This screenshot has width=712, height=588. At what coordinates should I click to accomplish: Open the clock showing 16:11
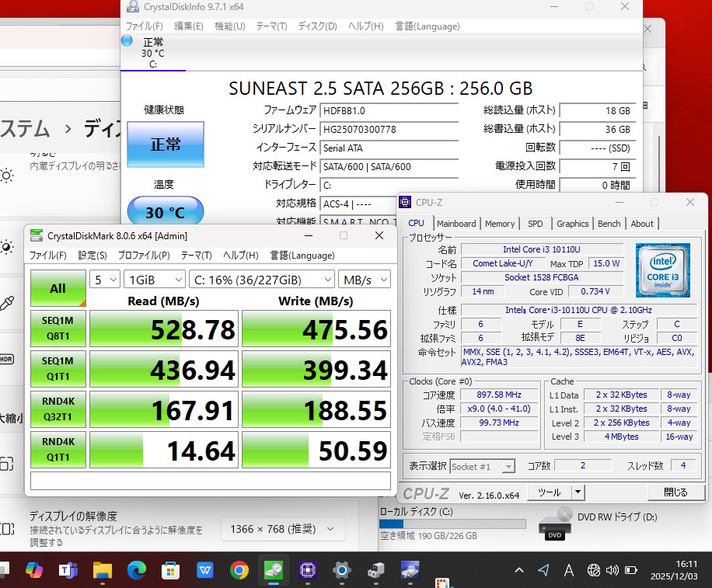click(x=673, y=570)
